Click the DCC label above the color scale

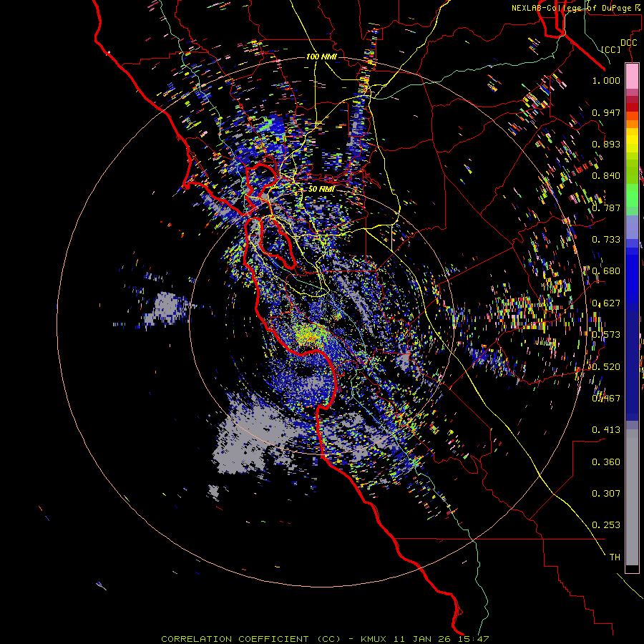628,43
